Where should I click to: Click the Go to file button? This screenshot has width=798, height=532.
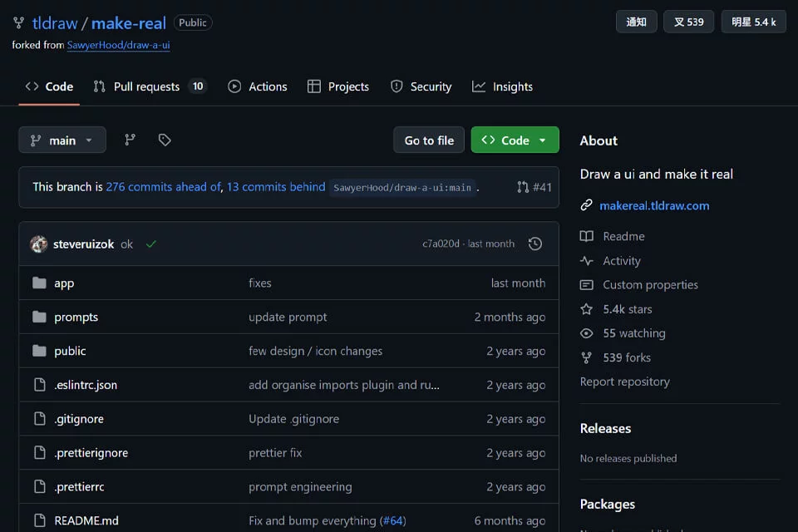[429, 140]
